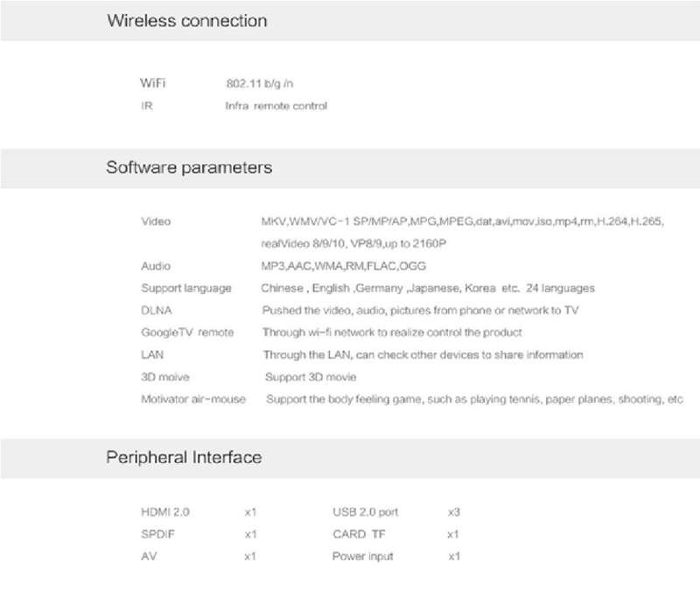Select the Audio formats MP3,AAC,WMA text
Image resolution: width=700 pixels, height=598 pixels.
pyautogui.click(x=343, y=266)
